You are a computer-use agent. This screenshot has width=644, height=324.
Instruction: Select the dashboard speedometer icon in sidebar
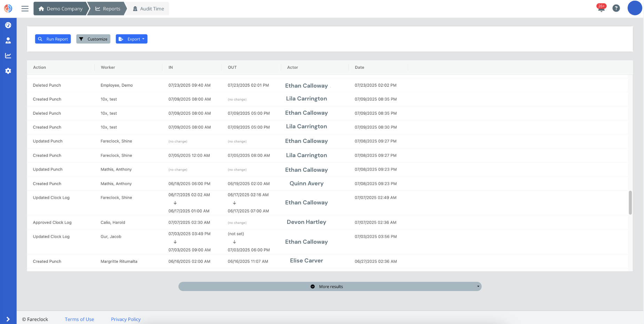point(8,25)
